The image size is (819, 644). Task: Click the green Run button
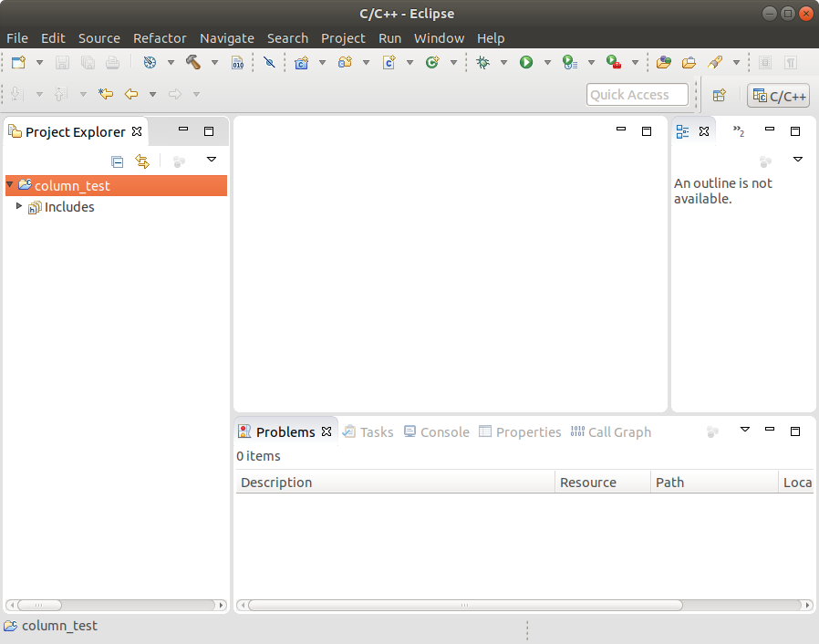[526, 63]
